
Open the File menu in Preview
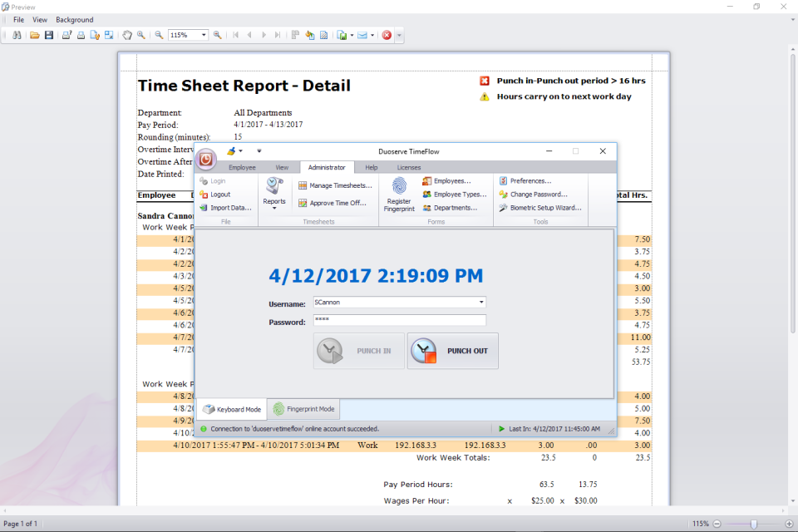tap(19, 20)
